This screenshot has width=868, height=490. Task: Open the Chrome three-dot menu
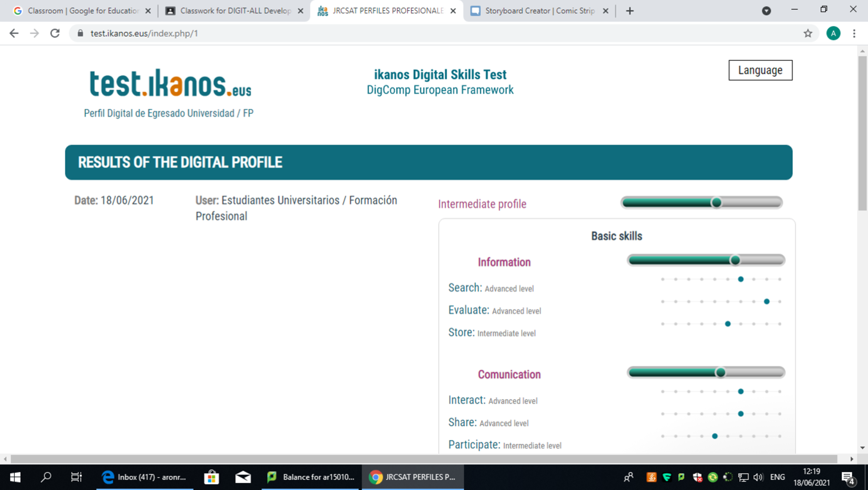pyautogui.click(x=854, y=33)
